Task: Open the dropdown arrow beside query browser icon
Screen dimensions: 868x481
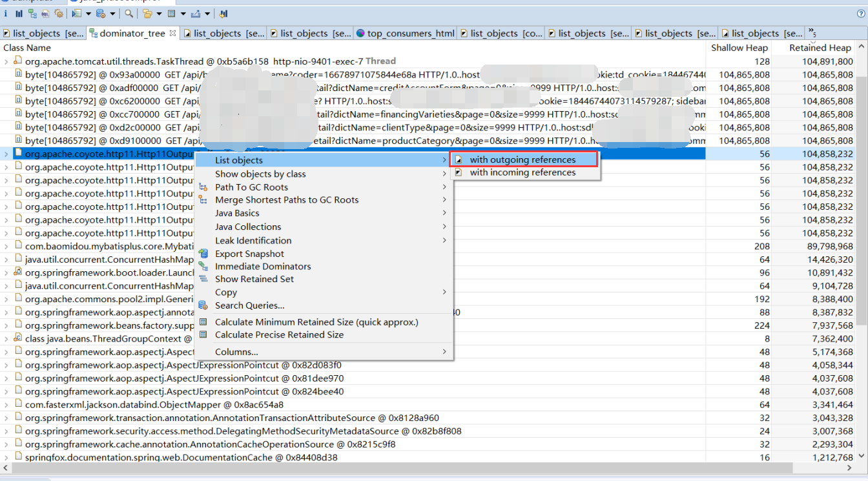Action: point(112,14)
